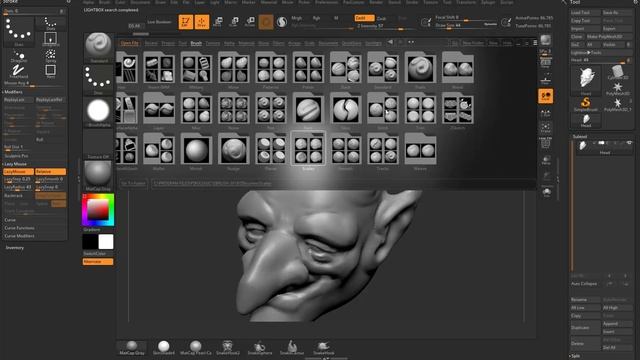
Task: Switch to the Lightbox Material tab
Action: [246, 43]
